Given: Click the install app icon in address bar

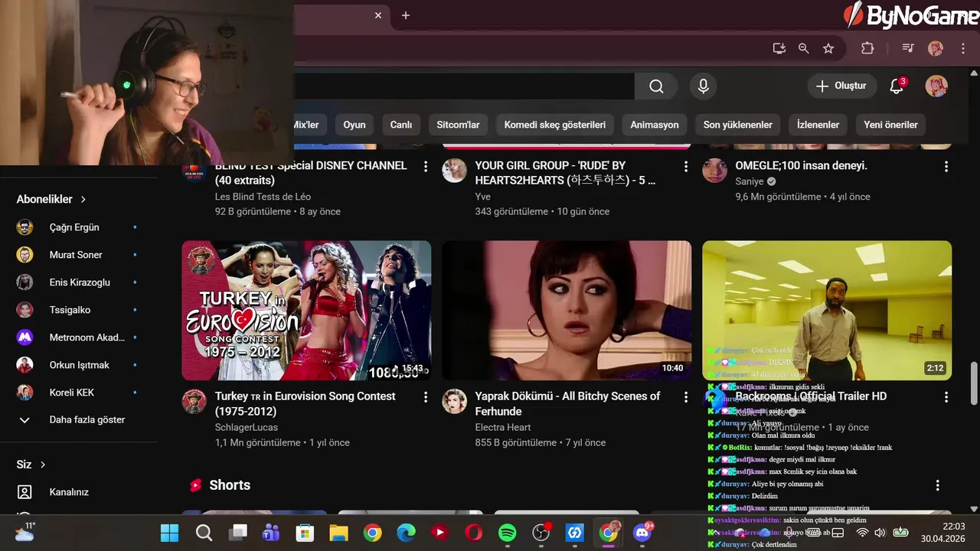Looking at the screenshot, I should tap(779, 48).
